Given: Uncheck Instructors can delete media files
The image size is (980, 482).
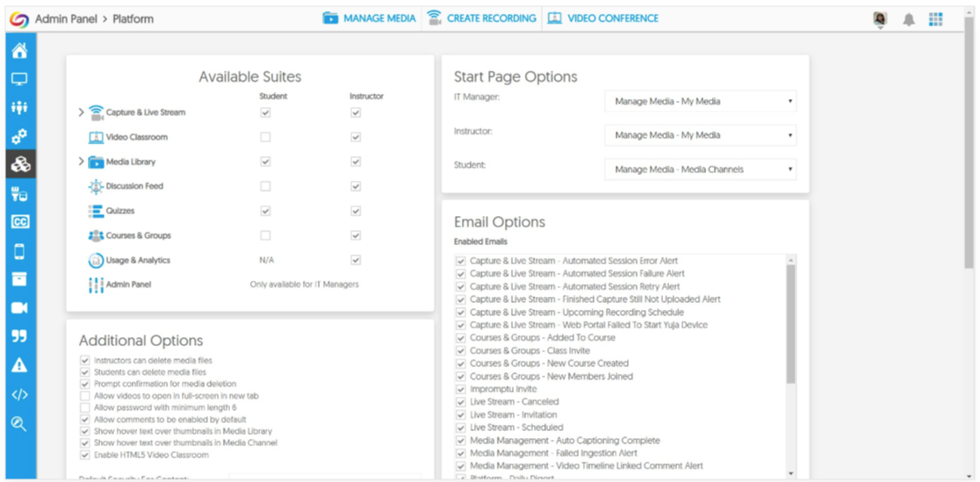Looking at the screenshot, I should click(x=84, y=361).
